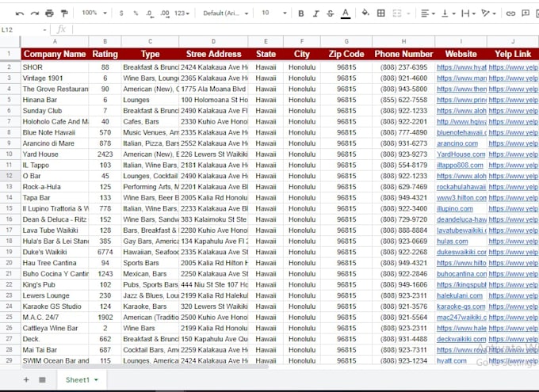Select the Karaoke GS Studio cell
This screenshot has height=392, width=539.
click(55, 306)
